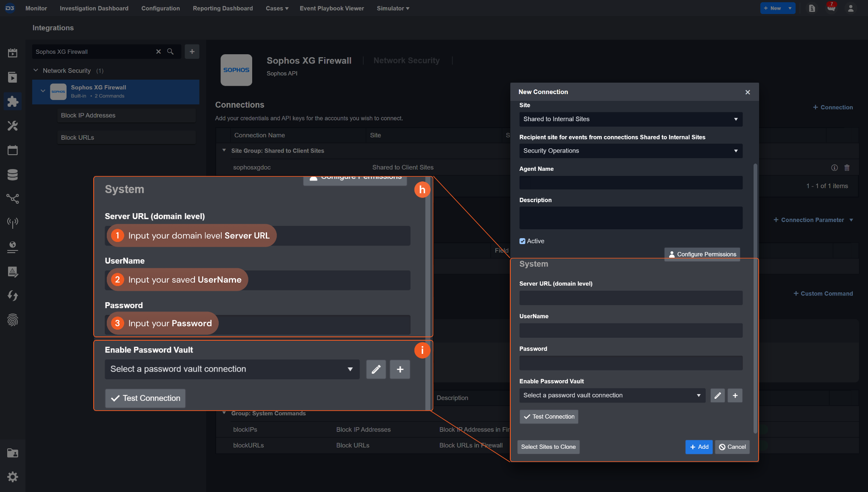The width and height of the screenshot is (868, 492).
Task: Collapse the Sophos XG Firewall tree chevron
Action: (43, 91)
